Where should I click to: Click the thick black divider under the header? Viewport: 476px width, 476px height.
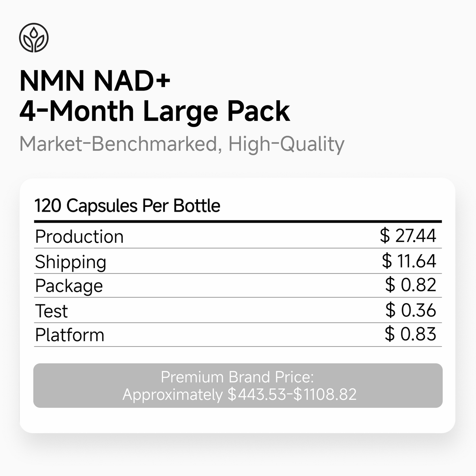238,222
